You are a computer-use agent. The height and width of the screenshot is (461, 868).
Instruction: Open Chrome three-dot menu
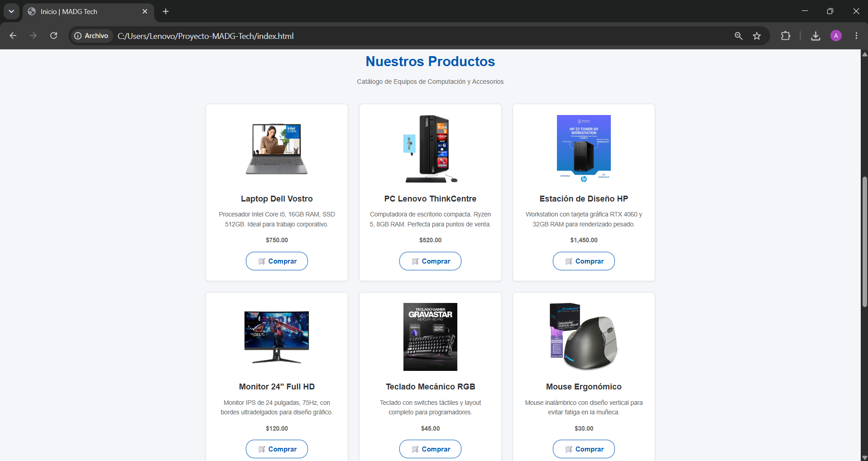click(x=856, y=36)
